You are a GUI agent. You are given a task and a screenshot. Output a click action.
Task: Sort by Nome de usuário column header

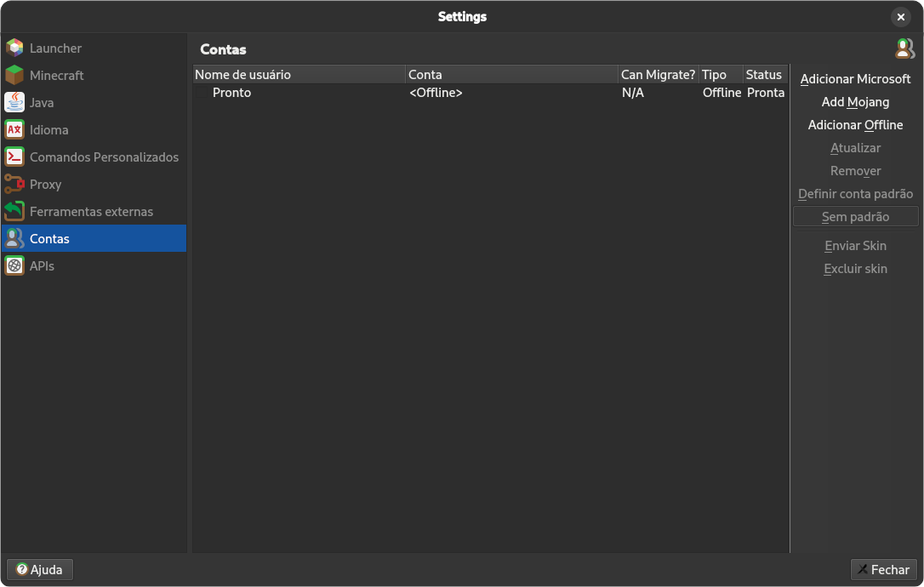[x=299, y=74]
